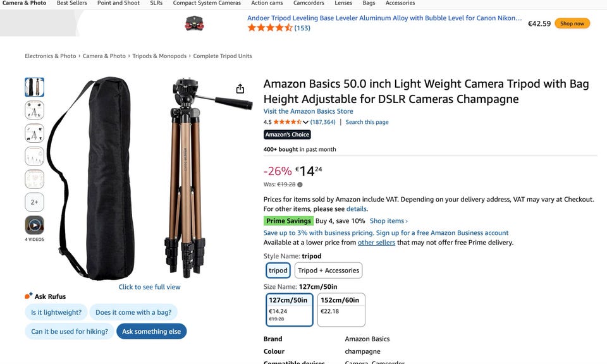This screenshot has height=364, width=607.
Task: Expand Shop items Prime Savings link
Action: pos(388,221)
